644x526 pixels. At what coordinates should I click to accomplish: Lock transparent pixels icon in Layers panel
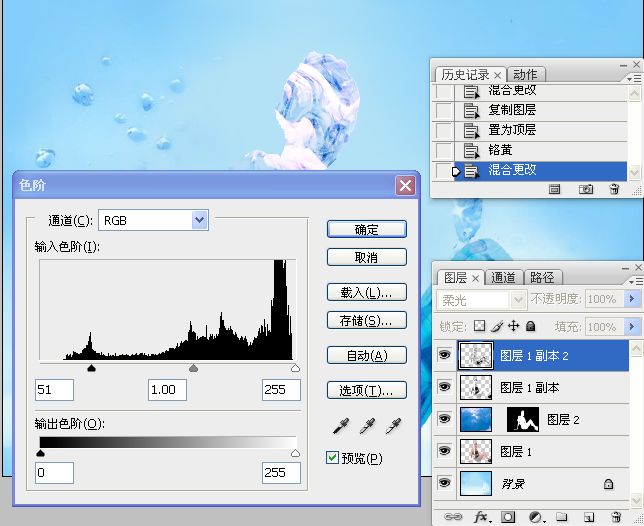pos(479,326)
